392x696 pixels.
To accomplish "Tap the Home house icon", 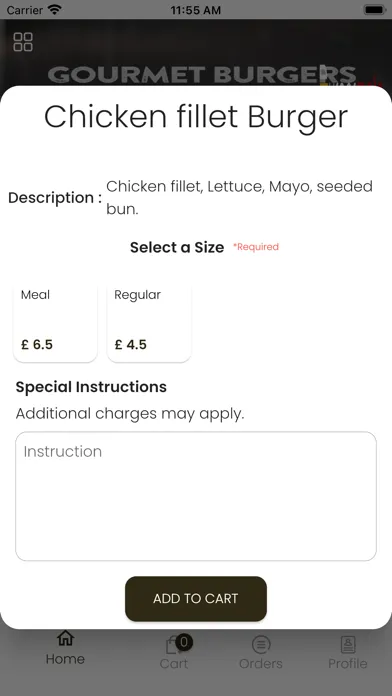I will pos(65,638).
